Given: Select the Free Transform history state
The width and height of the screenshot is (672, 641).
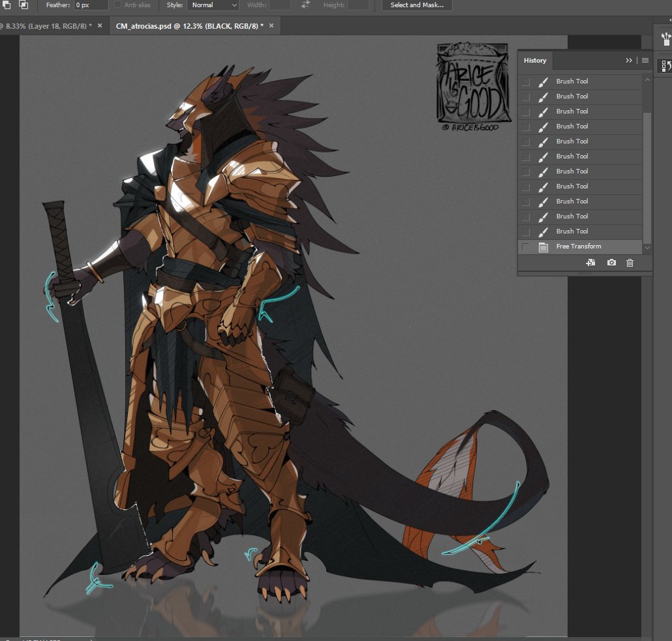Looking at the screenshot, I should (580, 246).
